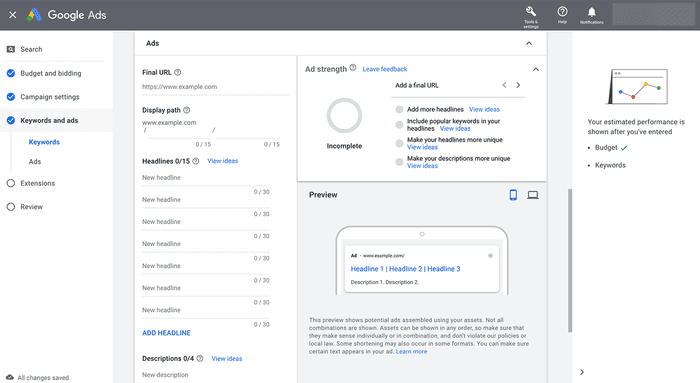The height and width of the screenshot is (383, 700).
Task: Click the Headlines help icon
Action: [196, 161]
